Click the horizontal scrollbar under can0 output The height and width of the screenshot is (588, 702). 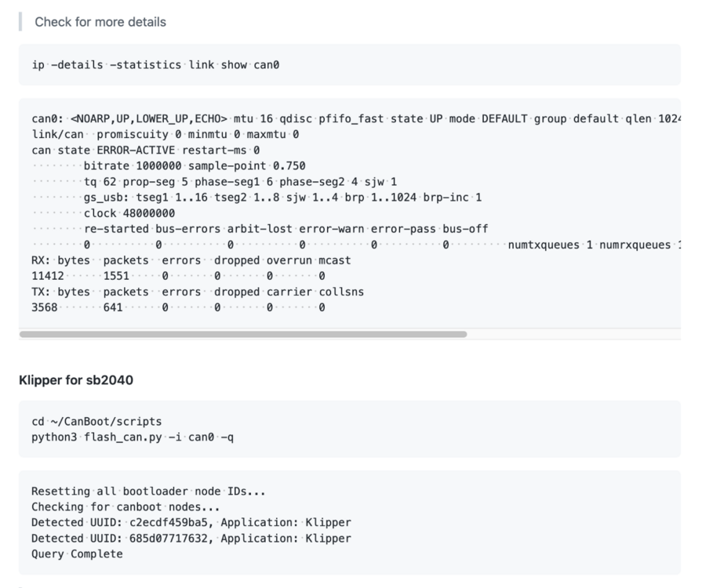click(243, 334)
